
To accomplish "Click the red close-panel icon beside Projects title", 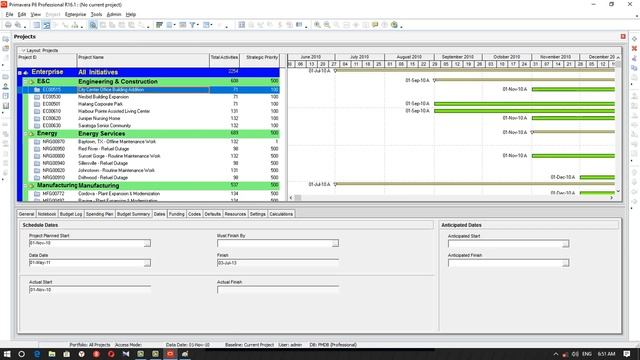I will pos(623,37).
